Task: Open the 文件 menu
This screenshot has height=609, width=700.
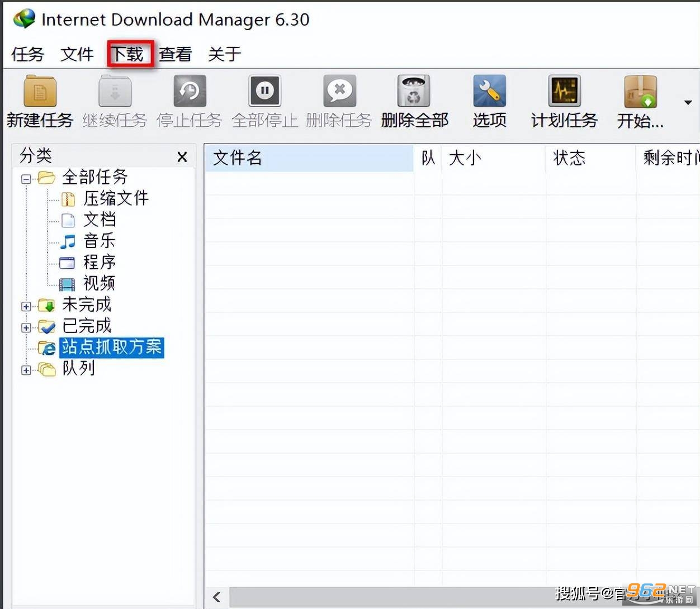Action: point(77,54)
